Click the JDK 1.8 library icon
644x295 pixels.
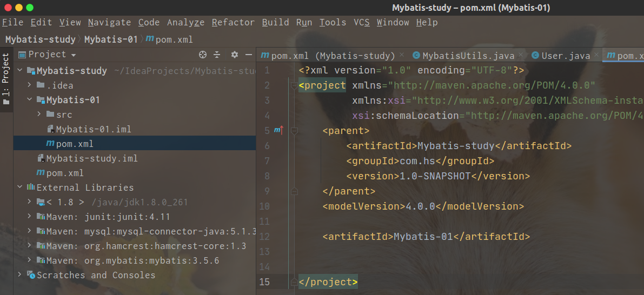pyautogui.click(x=41, y=202)
